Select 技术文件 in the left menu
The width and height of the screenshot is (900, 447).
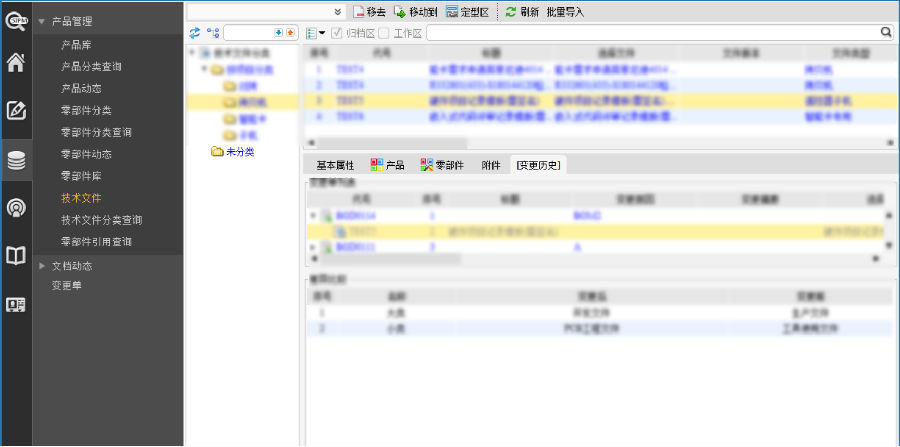81,198
